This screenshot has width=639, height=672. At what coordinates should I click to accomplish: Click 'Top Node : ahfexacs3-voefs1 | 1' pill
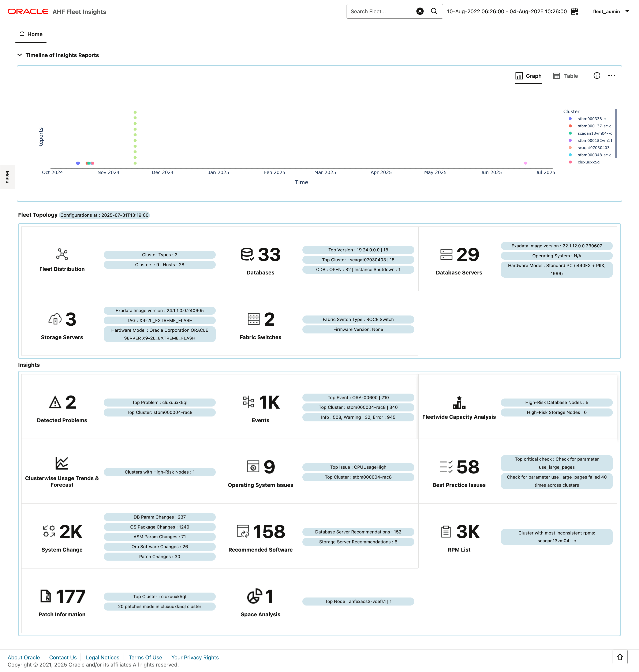(x=358, y=601)
